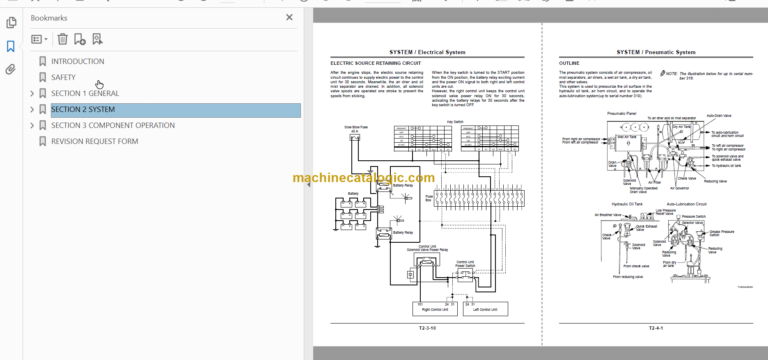
Task: Delete the selected bookmark with trash icon
Action: pos(62,39)
